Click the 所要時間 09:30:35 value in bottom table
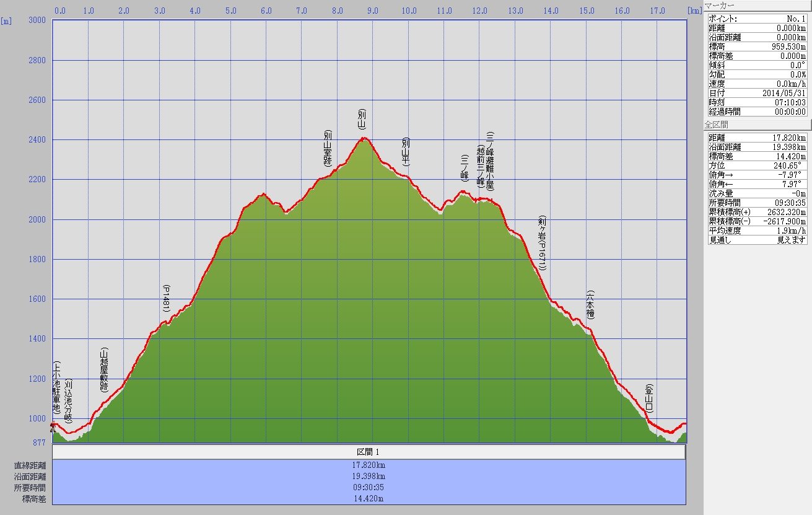812x515 pixels. click(369, 488)
